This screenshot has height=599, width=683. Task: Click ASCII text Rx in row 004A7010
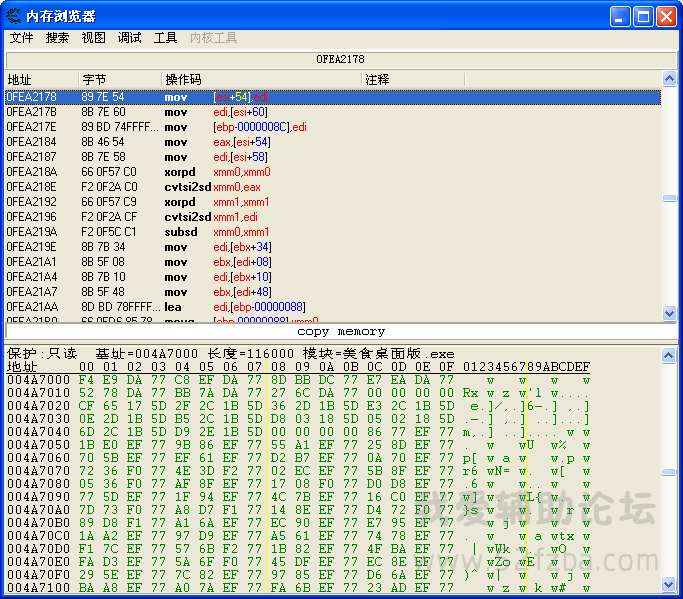(x=470, y=393)
